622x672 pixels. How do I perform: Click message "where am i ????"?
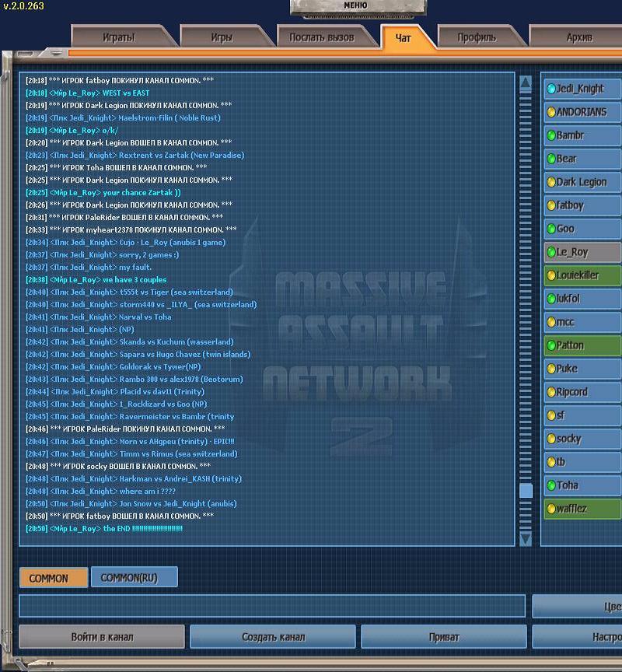pyautogui.click(x=148, y=491)
